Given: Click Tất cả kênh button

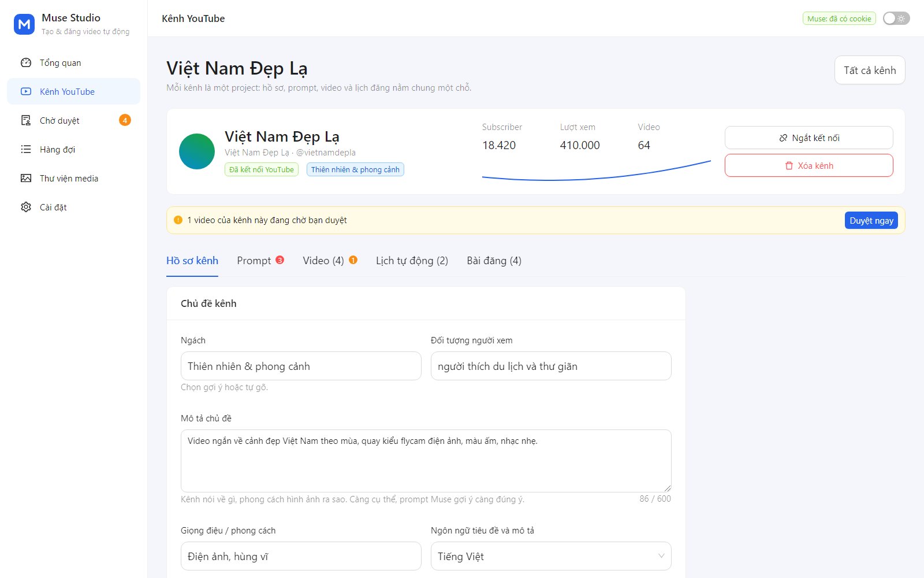Looking at the screenshot, I should pos(870,70).
